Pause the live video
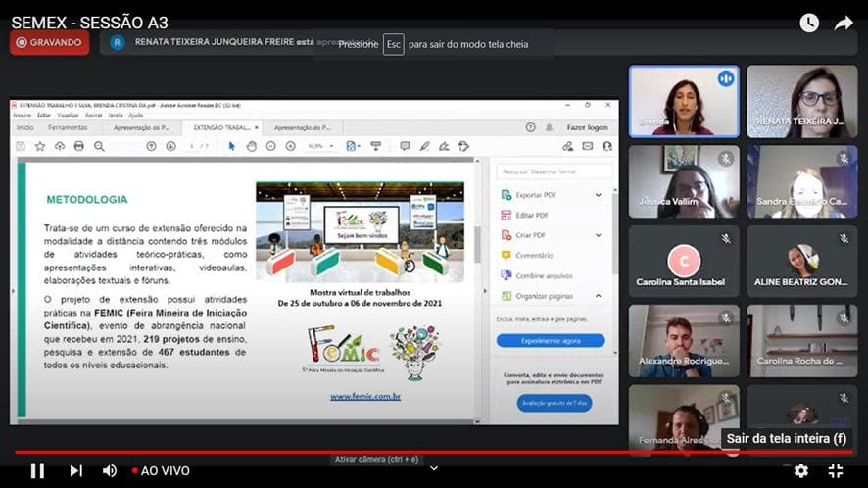 tap(37, 470)
